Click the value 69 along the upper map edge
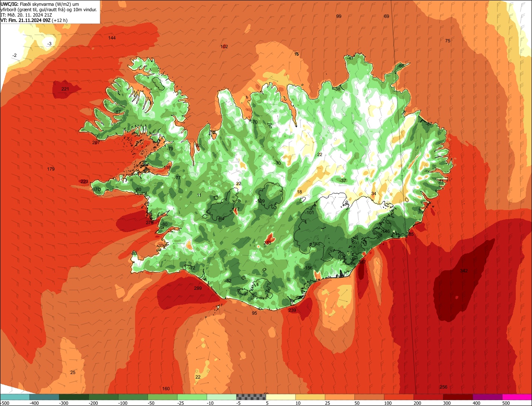The height and width of the screenshot is (406, 532). click(x=387, y=16)
